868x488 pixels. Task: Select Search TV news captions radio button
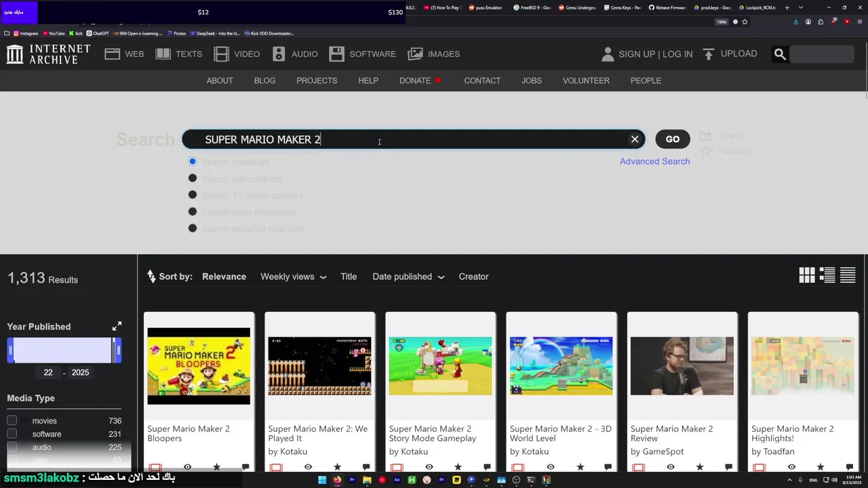(193, 195)
